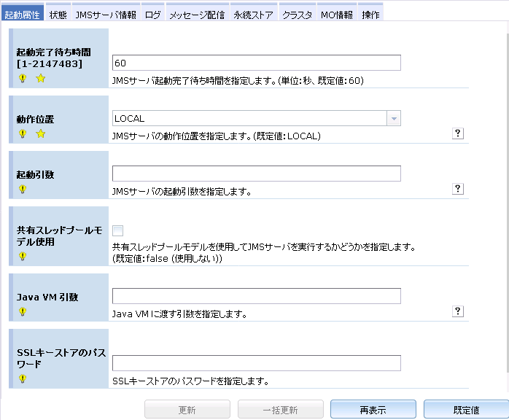Click the lightbulb icon under 動作位置

[x=23, y=134]
